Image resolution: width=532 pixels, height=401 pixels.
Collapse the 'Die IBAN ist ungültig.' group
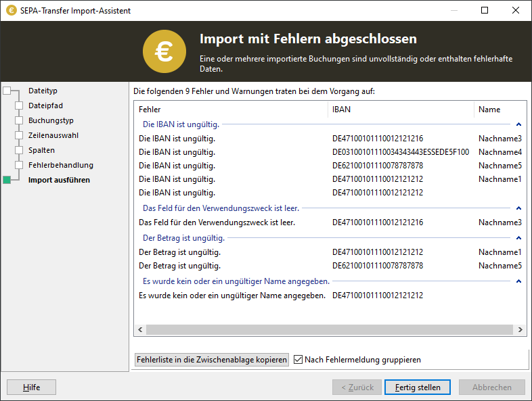coord(518,124)
